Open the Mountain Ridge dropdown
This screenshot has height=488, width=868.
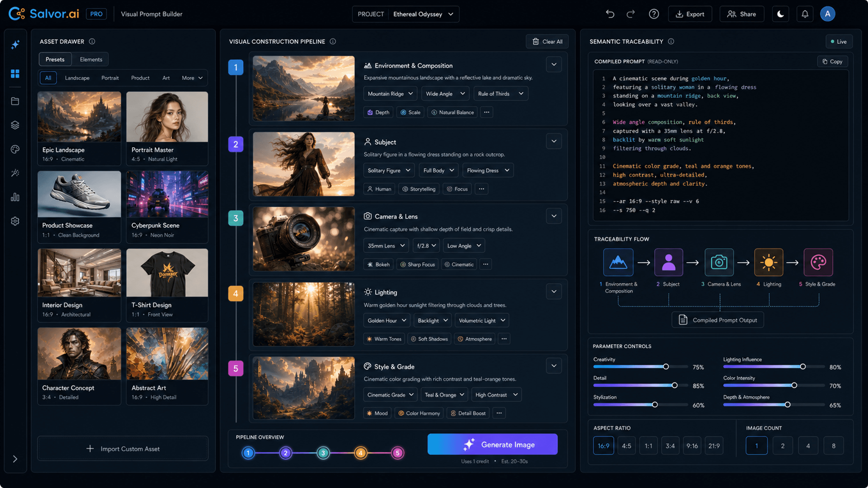[390, 94]
